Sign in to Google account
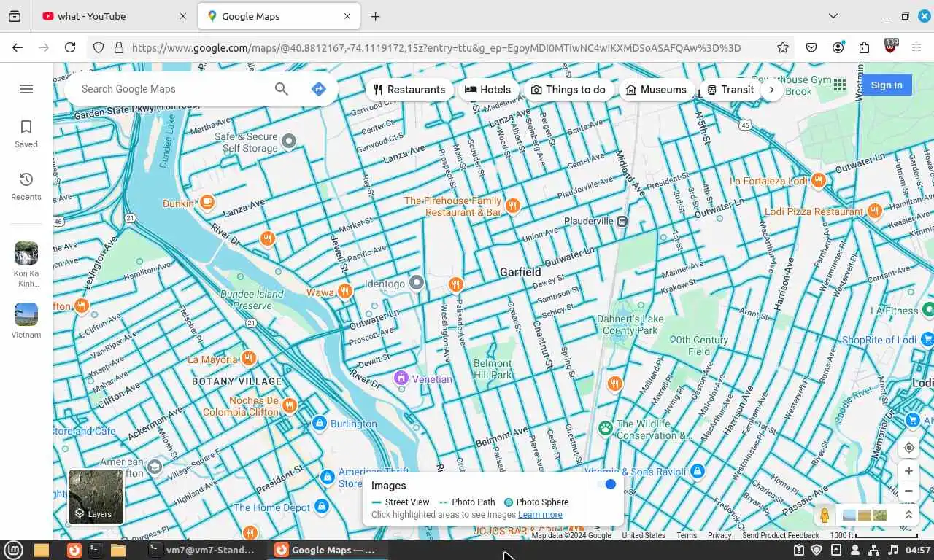This screenshot has width=934, height=560. 886,85
